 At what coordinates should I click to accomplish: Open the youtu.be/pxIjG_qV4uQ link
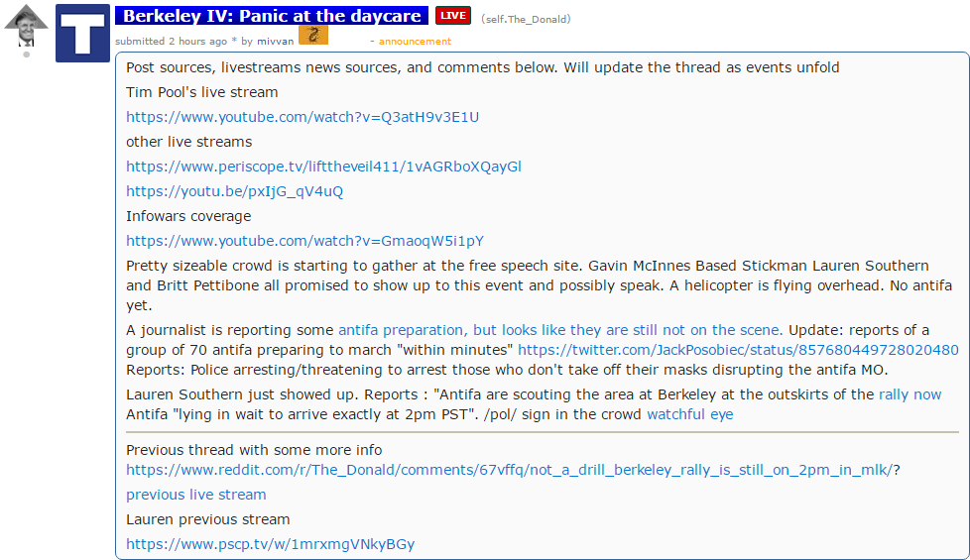click(x=234, y=191)
